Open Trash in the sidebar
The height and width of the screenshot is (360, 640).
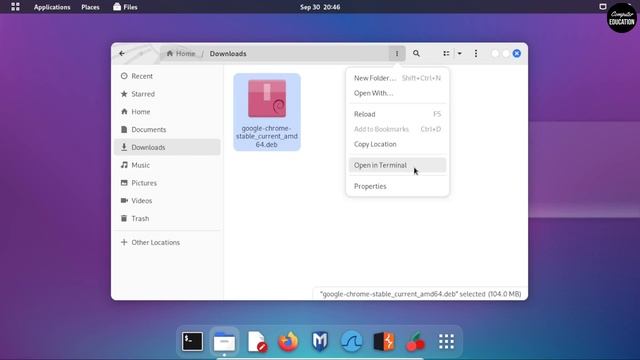coord(167,218)
